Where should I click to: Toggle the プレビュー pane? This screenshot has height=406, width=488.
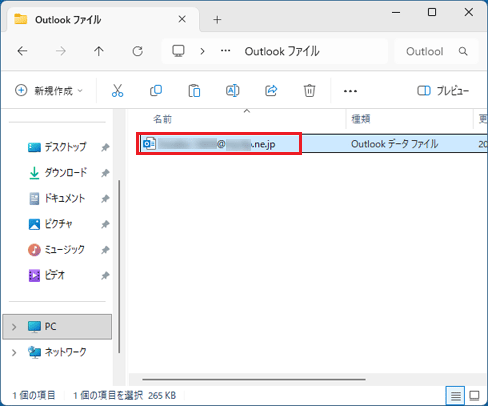click(443, 91)
